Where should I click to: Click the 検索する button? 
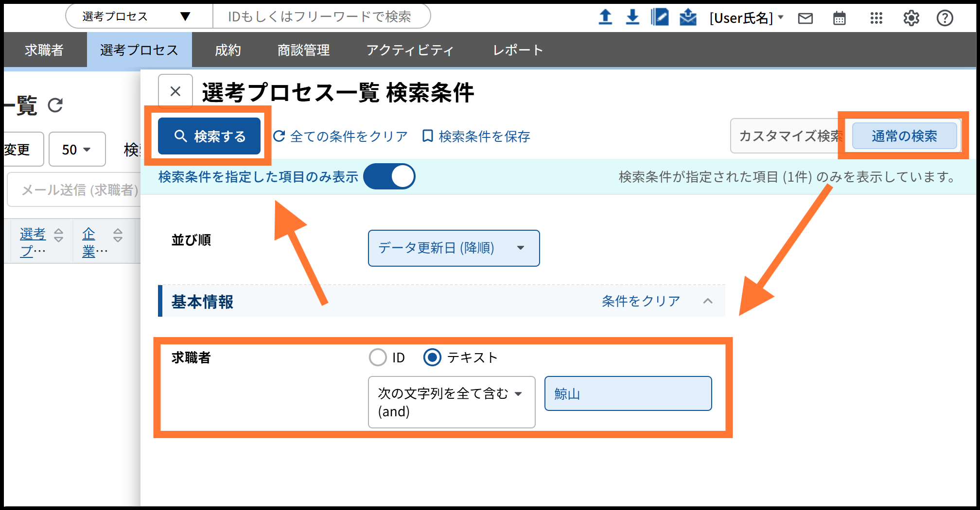pos(209,136)
